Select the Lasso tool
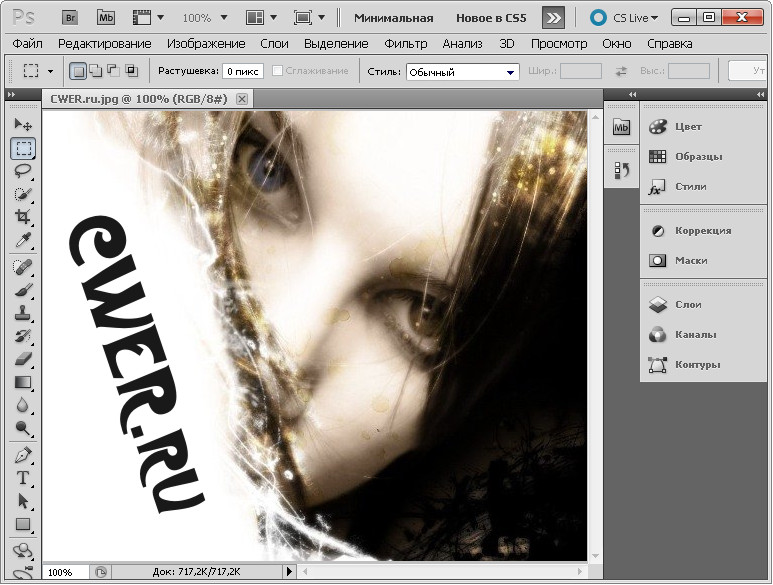Image resolution: width=773 pixels, height=585 pixels. point(23,171)
